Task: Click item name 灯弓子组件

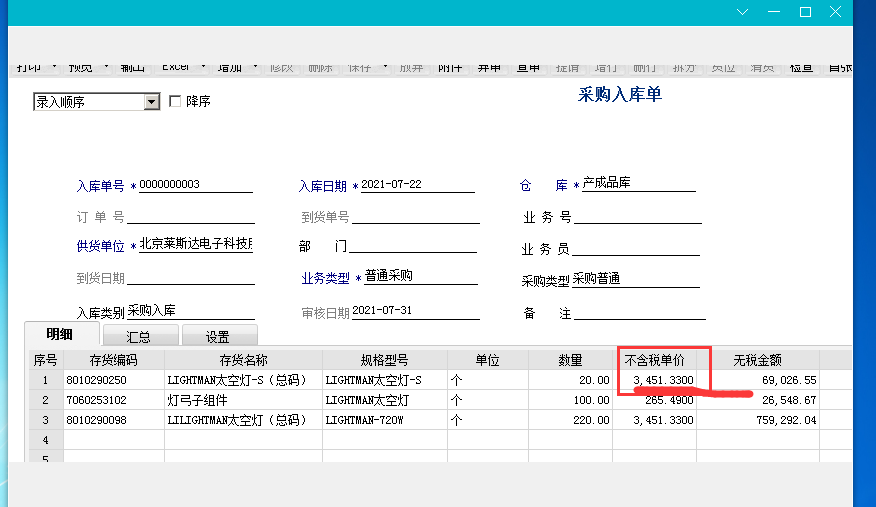Action: pos(244,400)
